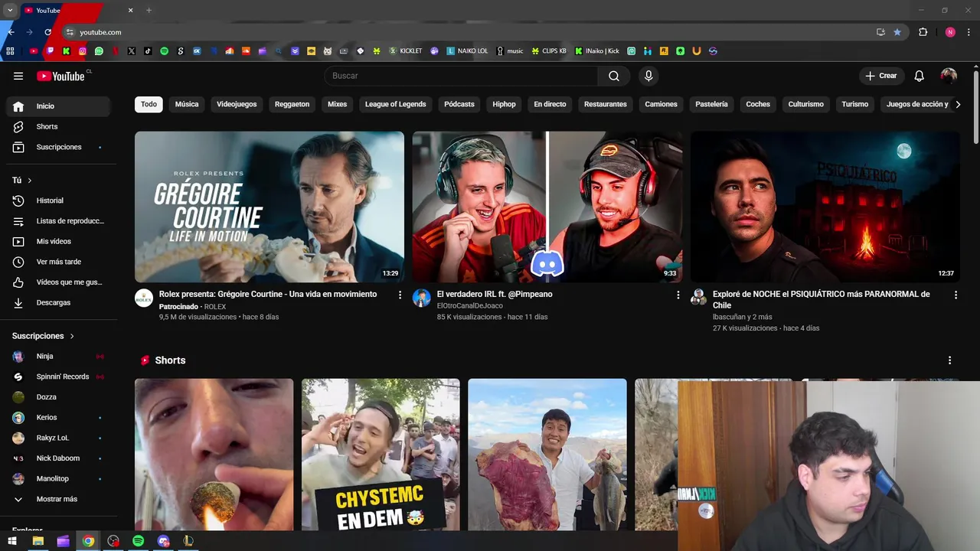
Task: Start voice search with microphone icon
Action: coord(648,76)
